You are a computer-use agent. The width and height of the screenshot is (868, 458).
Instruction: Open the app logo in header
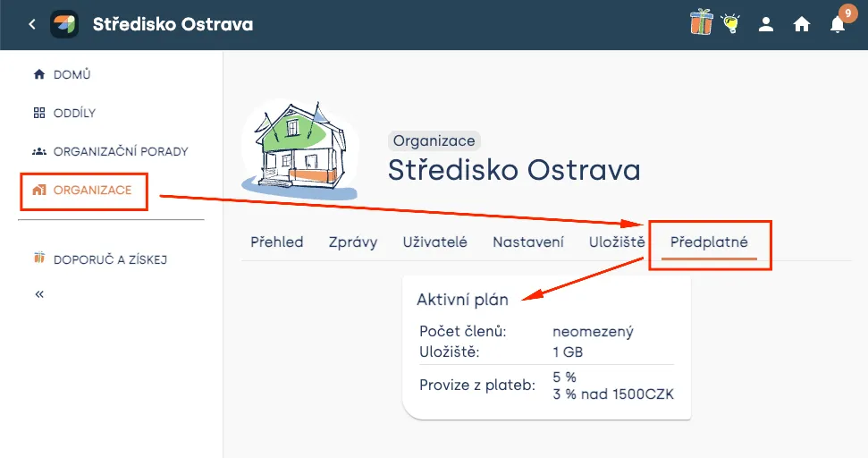point(64,24)
